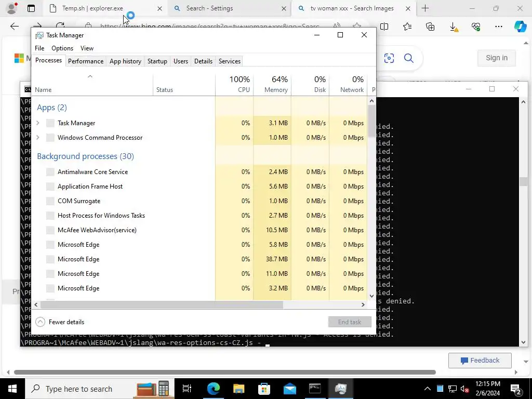Screen dimensions: 532x399
Task: Open the Options menu in Task Manager
Action: 62,48
